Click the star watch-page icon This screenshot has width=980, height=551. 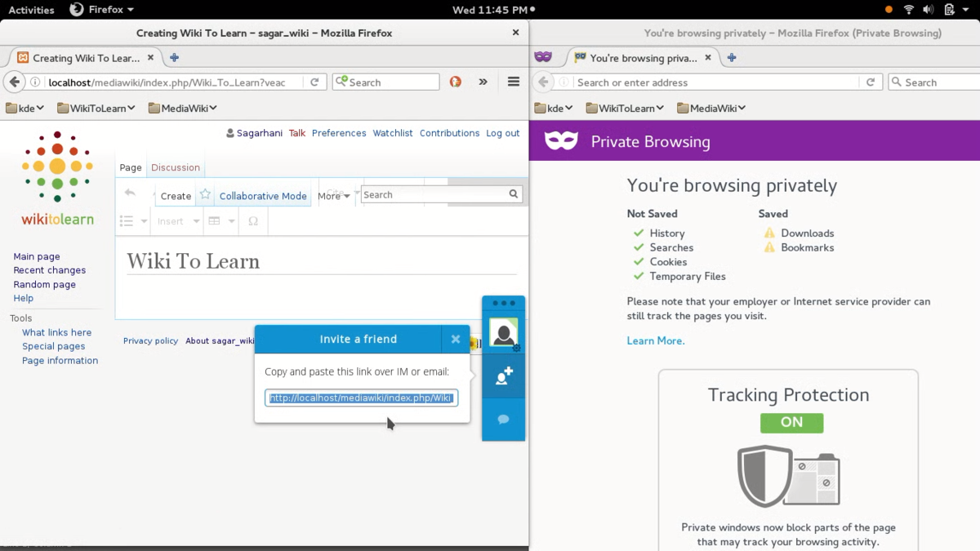point(205,195)
